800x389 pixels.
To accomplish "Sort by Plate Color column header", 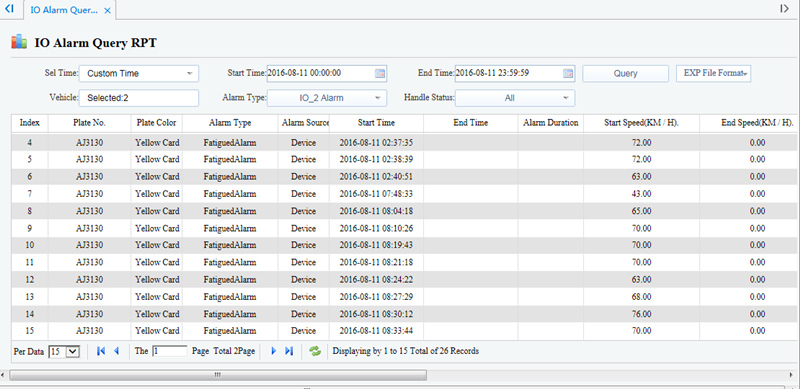I will 157,123.
